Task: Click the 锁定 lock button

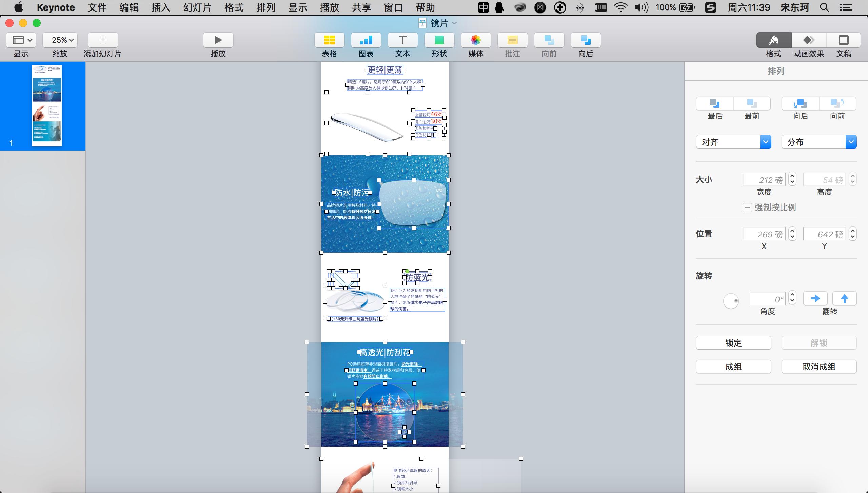Action: pos(733,343)
